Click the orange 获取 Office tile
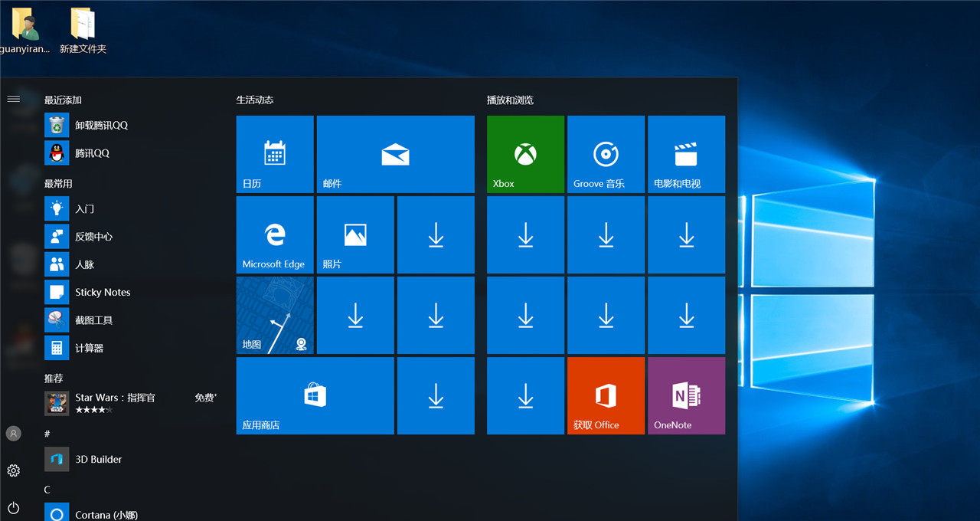980x521 pixels. (x=606, y=395)
